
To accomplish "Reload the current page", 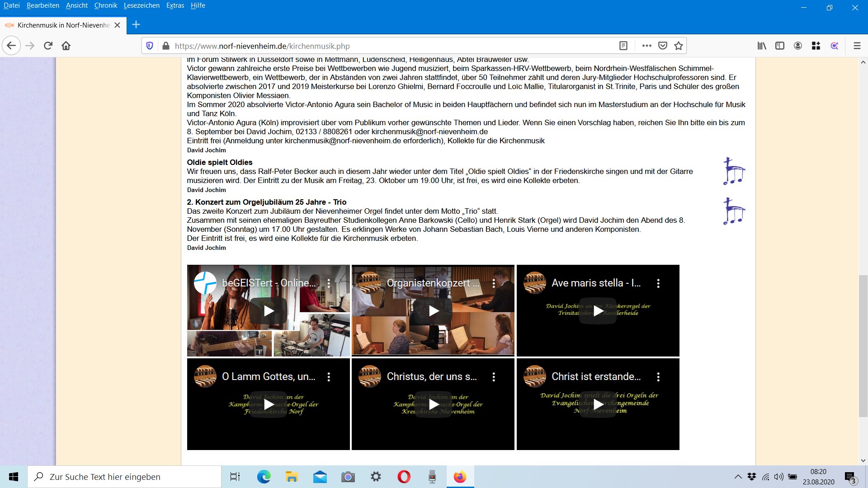I will pyautogui.click(x=48, y=46).
